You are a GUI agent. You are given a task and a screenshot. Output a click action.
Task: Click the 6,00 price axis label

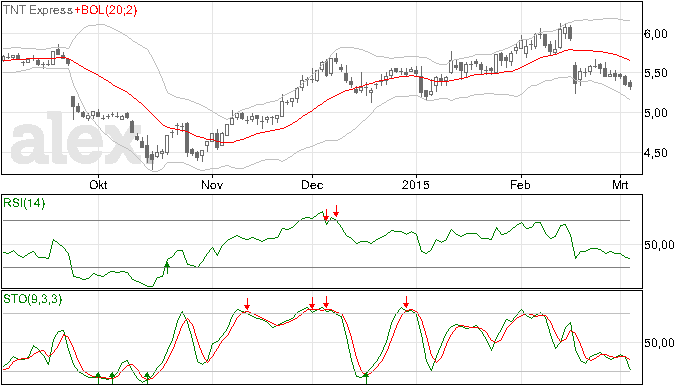[x=656, y=34]
